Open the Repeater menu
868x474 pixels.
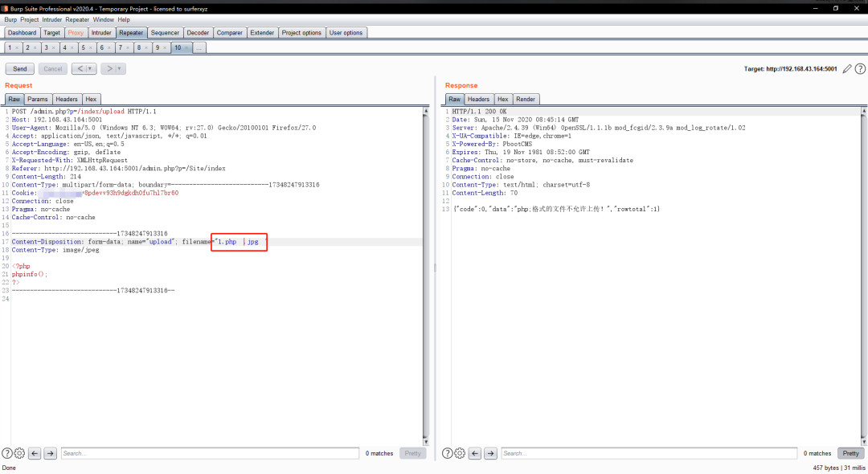[x=77, y=19]
